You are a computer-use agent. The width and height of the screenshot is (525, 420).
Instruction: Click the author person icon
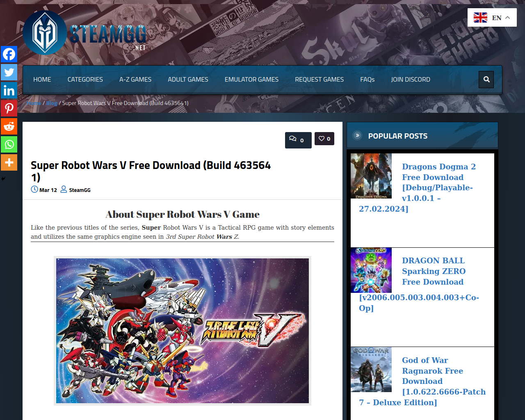(x=64, y=189)
